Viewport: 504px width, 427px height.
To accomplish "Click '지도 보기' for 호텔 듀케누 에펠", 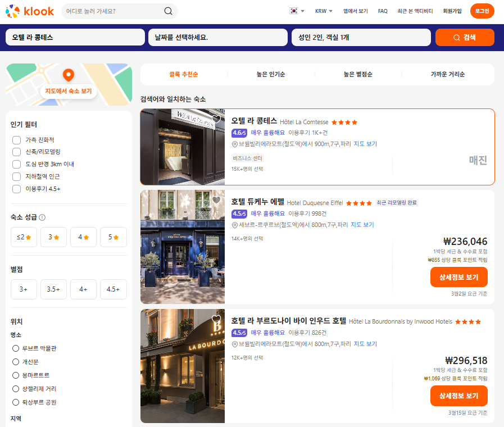I will [x=362, y=225].
